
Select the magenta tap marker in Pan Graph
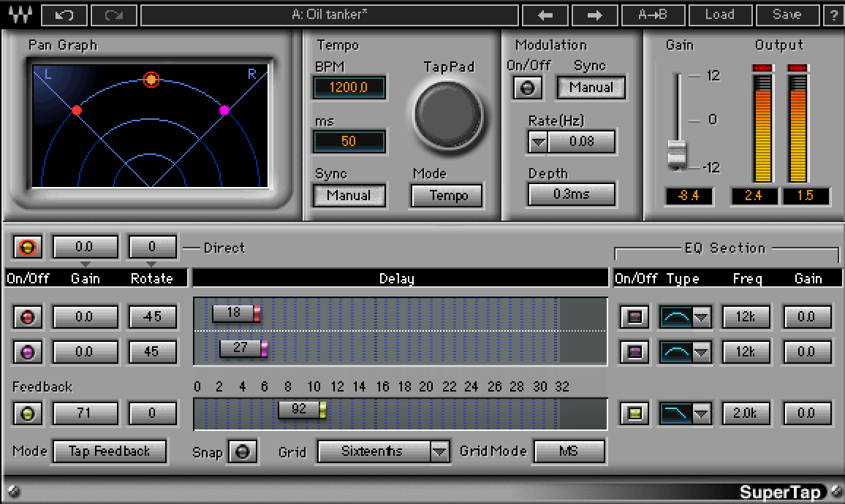224,110
